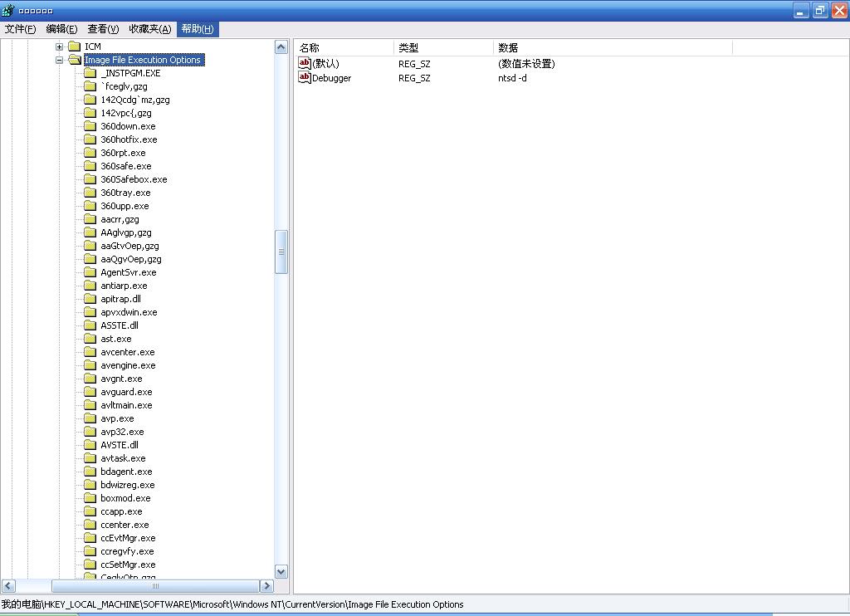This screenshot has height=616, width=850.
Task: Open the 文件(F) menu
Action: [20, 29]
